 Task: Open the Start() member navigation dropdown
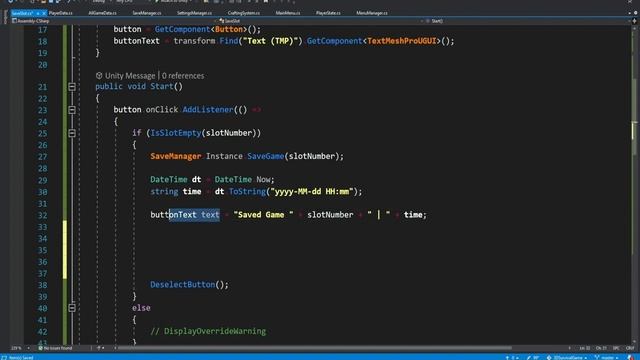tap(527, 21)
